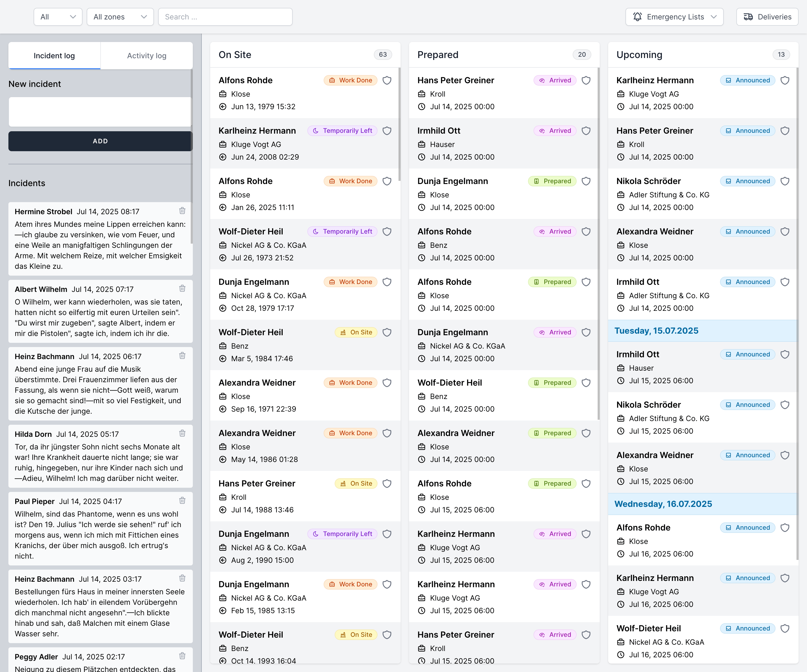Click shield icon on Upcoming Wolf-Dieter Heil Jul 16 card
The image size is (807, 672).
pos(785,629)
